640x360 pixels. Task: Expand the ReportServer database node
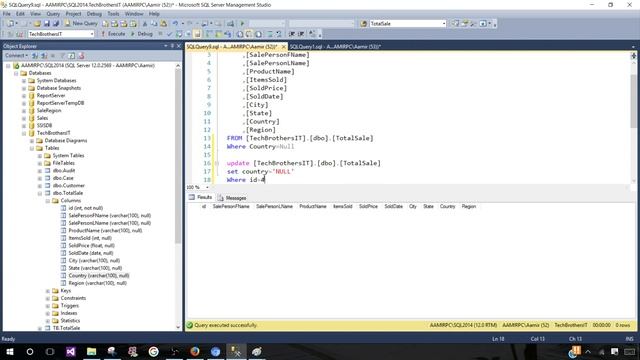24,96
